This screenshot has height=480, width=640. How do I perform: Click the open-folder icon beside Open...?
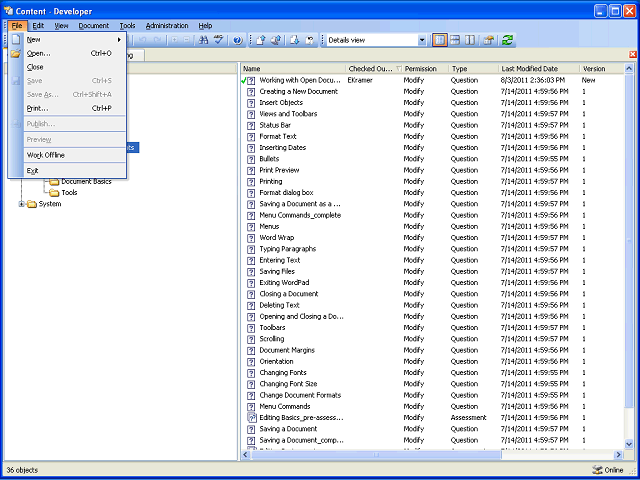(16, 53)
